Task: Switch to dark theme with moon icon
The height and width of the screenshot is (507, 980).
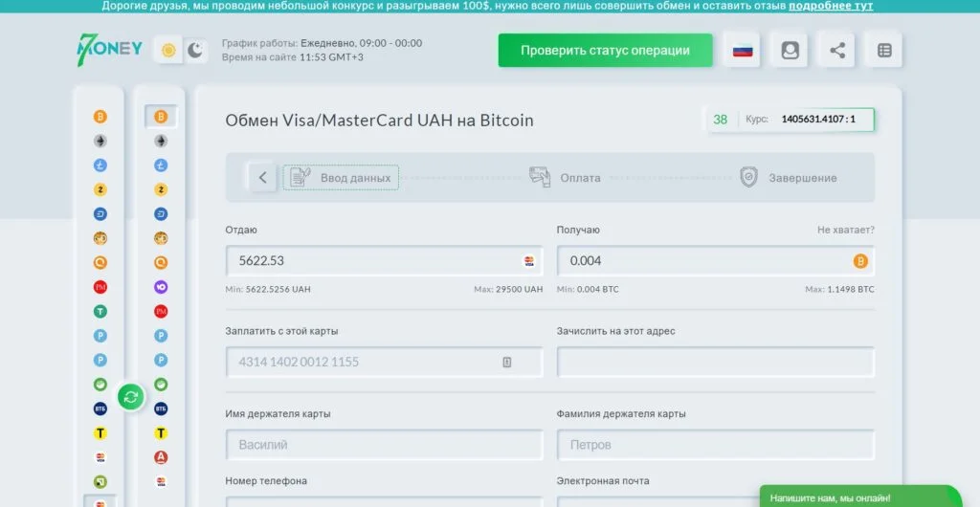Action: pos(195,50)
